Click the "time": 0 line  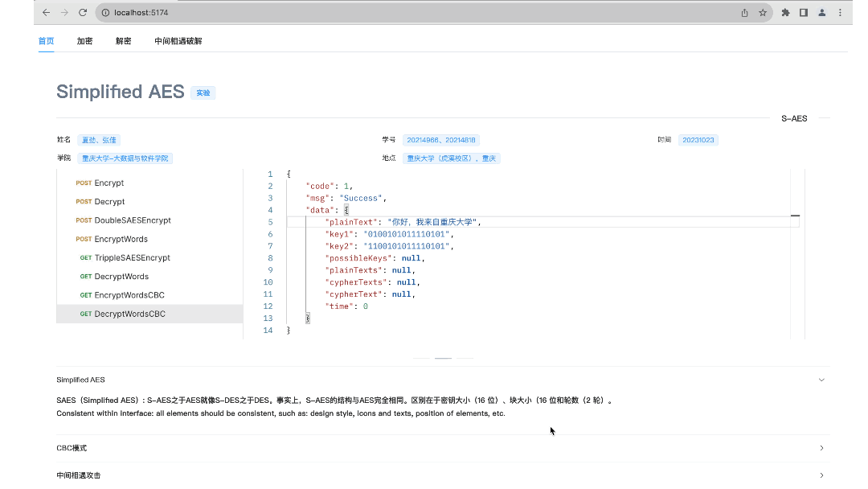[346, 306]
